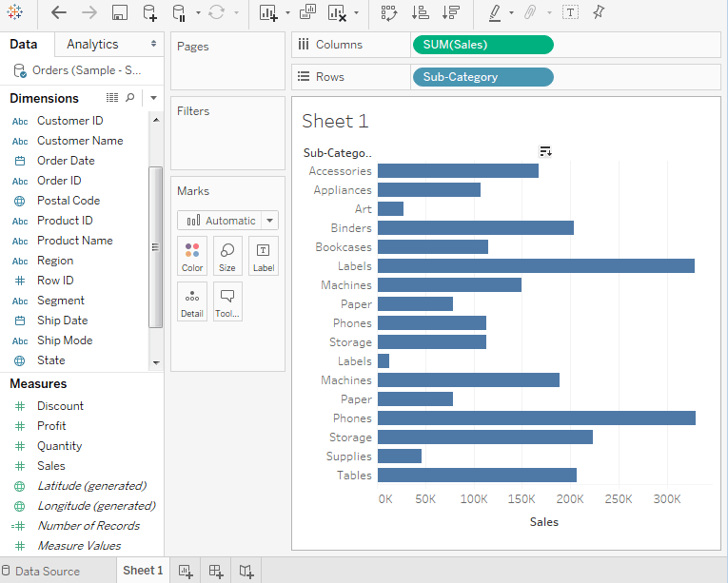Select the Quantity measure
The width and height of the screenshot is (728, 583).
[59, 446]
